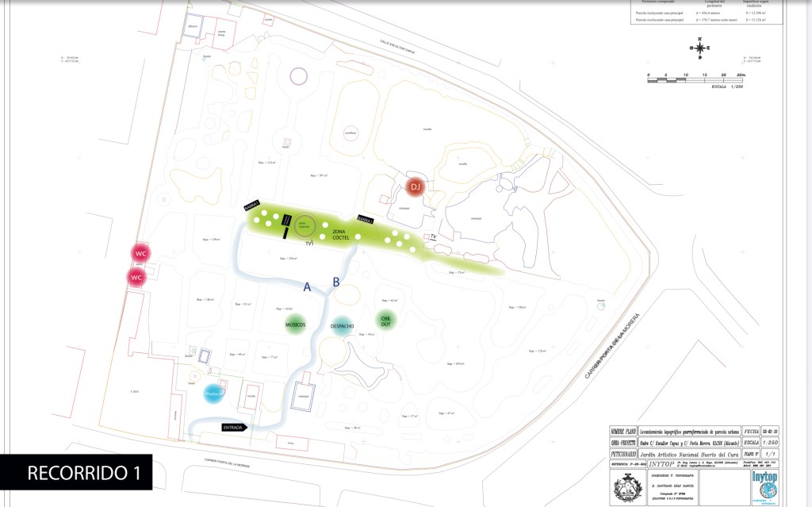Image resolution: width=812 pixels, height=507 pixels.
Task: Select the right BARRA 1 label near DJ
Action: pos(366,219)
